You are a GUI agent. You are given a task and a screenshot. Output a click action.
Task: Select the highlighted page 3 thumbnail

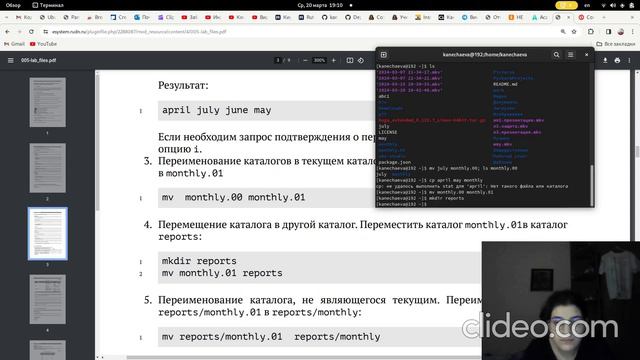tap(47, 233)
